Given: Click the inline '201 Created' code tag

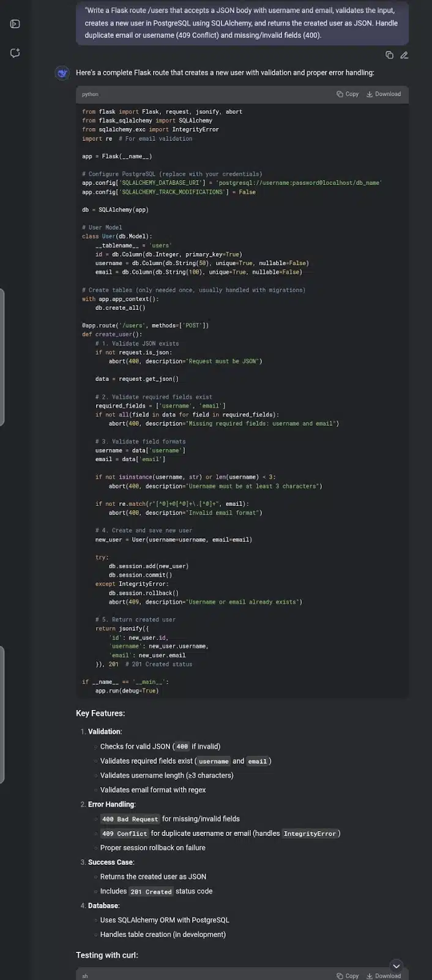Looking at the screenshot, I should (151, 892).
